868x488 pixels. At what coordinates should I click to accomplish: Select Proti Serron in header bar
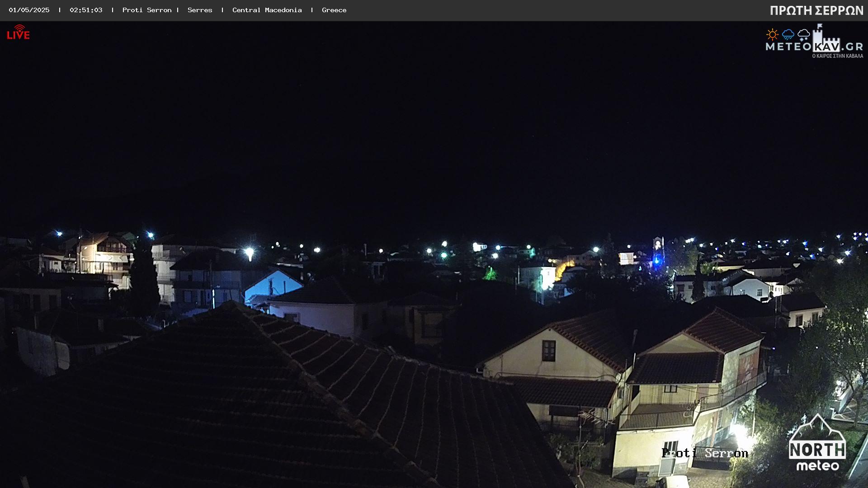[147, 10]
